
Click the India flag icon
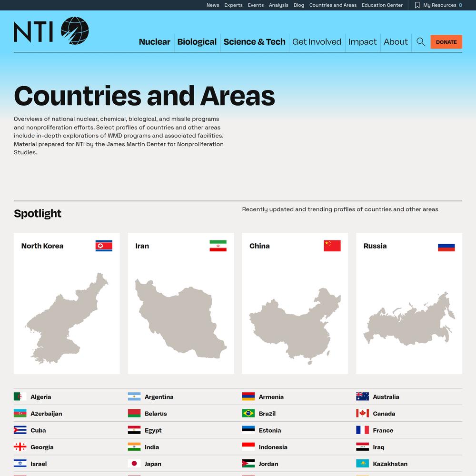pyautogui.click(x=134, y=446)
